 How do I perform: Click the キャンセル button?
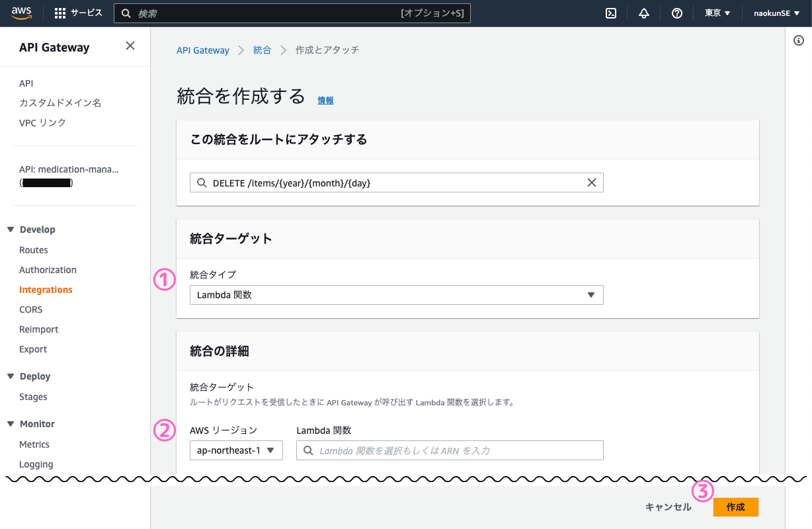(x=669, y=507)
